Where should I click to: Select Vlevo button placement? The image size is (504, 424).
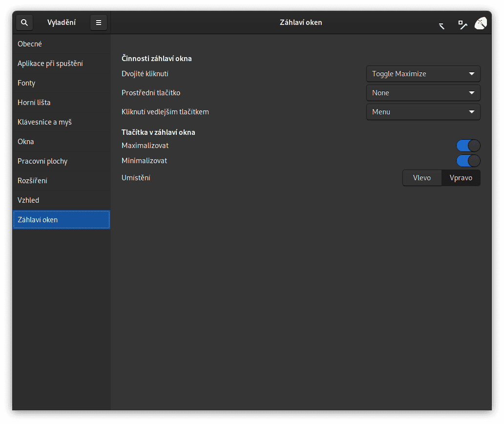tap(422, 178)
